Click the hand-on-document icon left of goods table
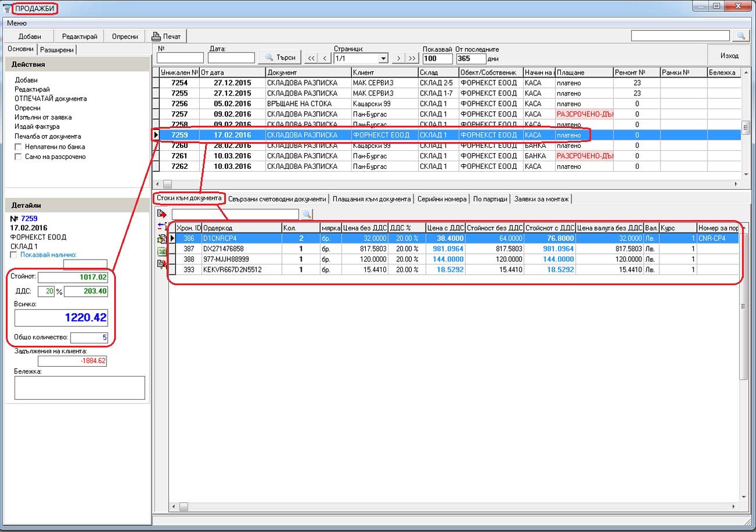Viewport: 756px width, 532px height. point(161,239)
